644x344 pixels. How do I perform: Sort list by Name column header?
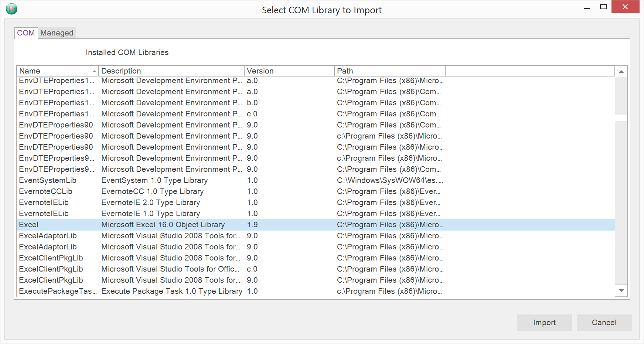click(x=57, y=71)
